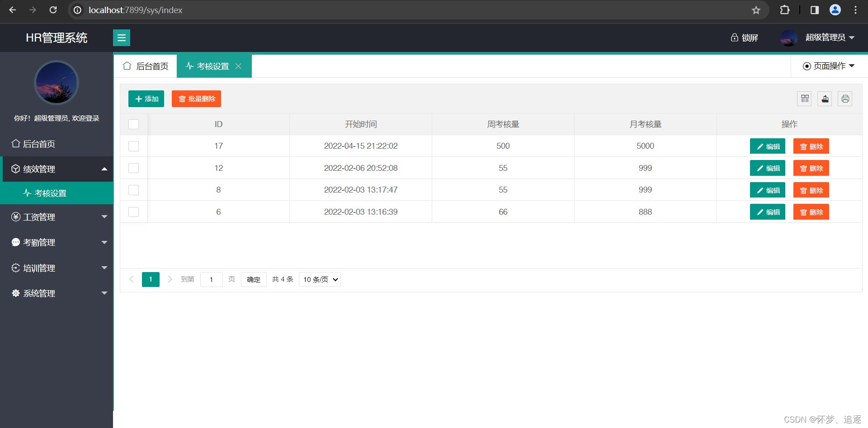Click the 月考核量 cell showing 5000

click(x=646, y=146)
